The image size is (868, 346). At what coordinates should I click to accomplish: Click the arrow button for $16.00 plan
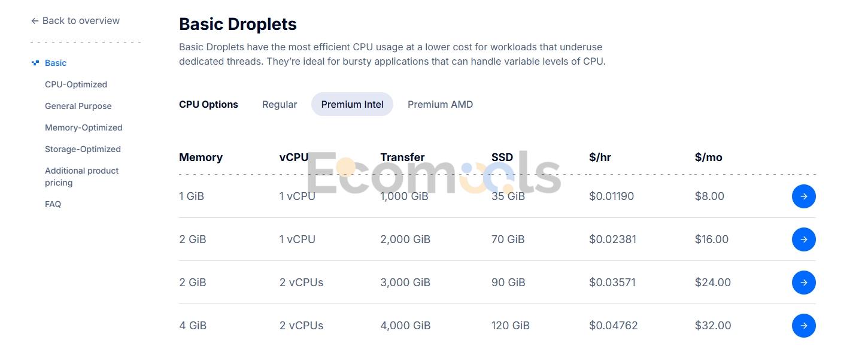click(x=803, y=239)
